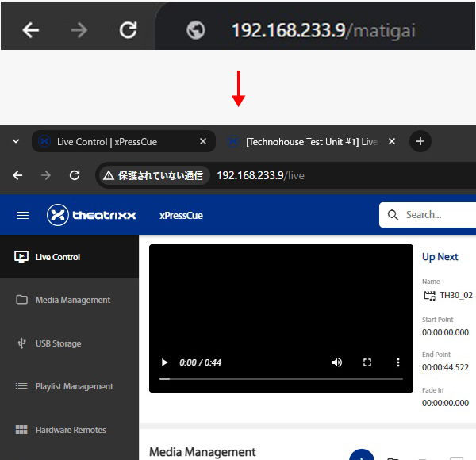
Task: Click the Playlist Management list icon
Action: pos(21,386)
